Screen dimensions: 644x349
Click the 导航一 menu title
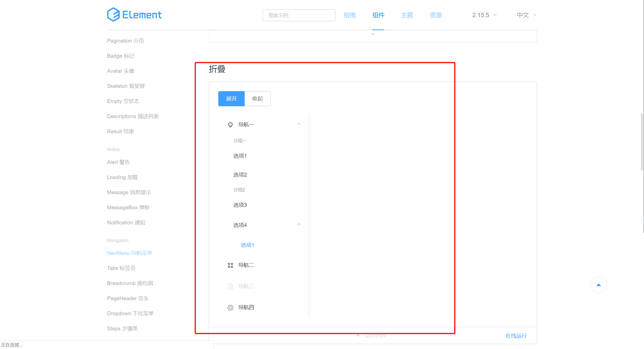pyautogui.click(x=264, y=124)
